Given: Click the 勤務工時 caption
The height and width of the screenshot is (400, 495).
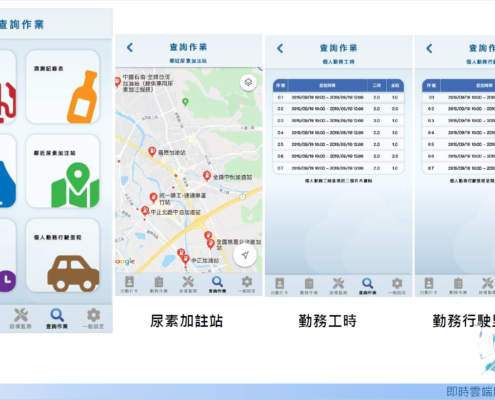Looking at the screenshot, I should tap(327, 321).
